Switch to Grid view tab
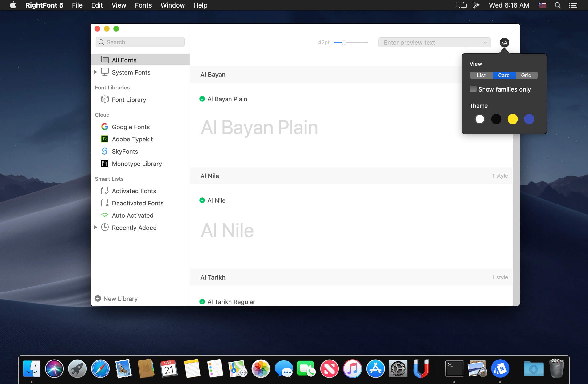The width and height of the screenshot is (588, 384). [526, 75]
